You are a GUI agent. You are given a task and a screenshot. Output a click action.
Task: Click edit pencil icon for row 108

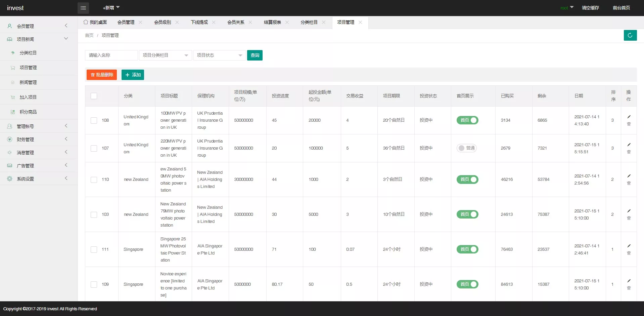[x=629, y=117]
